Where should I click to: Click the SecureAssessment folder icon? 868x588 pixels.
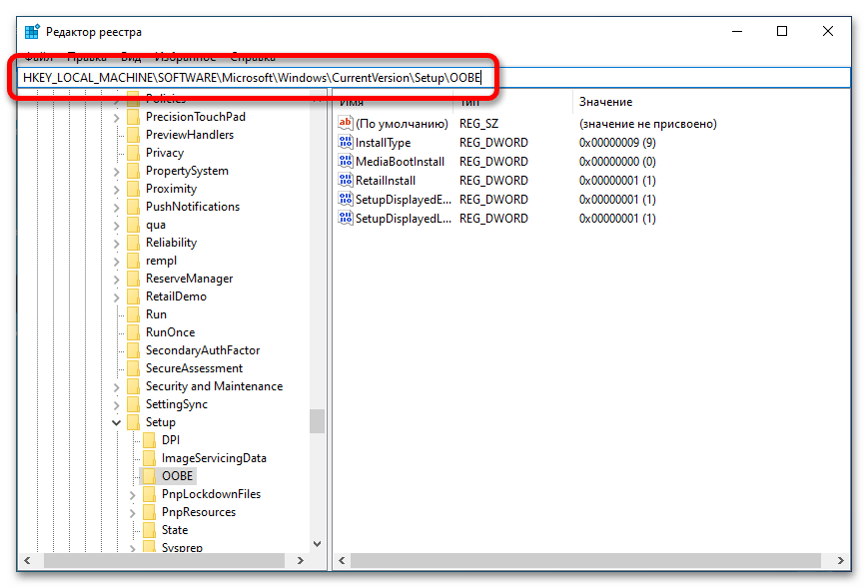[x=133, y=368]
